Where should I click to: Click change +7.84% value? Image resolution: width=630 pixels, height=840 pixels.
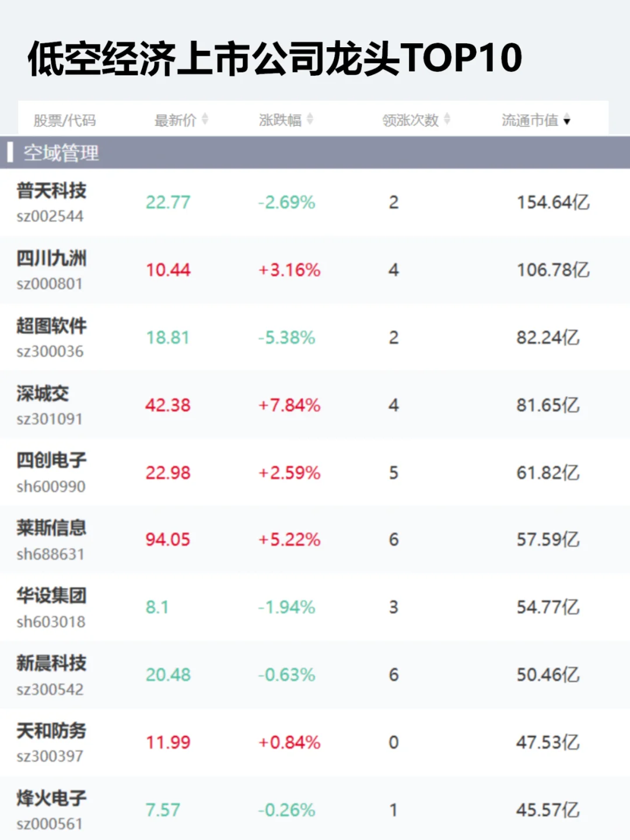289,405
